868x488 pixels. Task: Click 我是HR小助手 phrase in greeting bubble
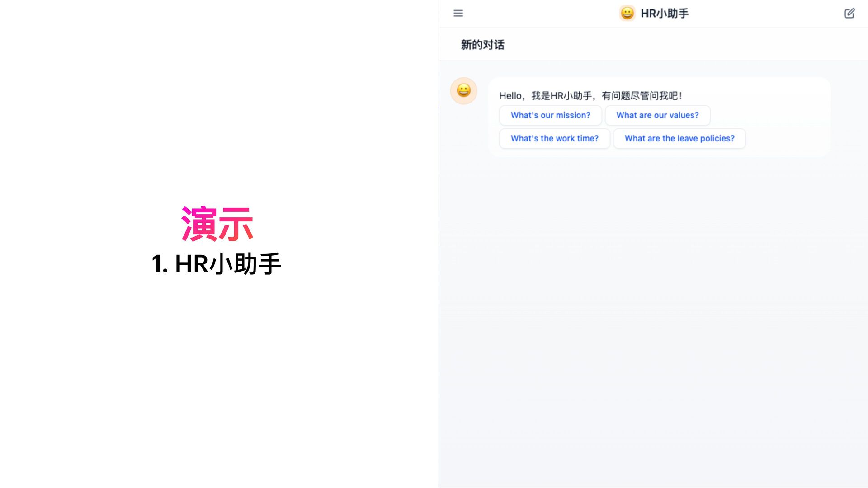(x=561, y=96)
